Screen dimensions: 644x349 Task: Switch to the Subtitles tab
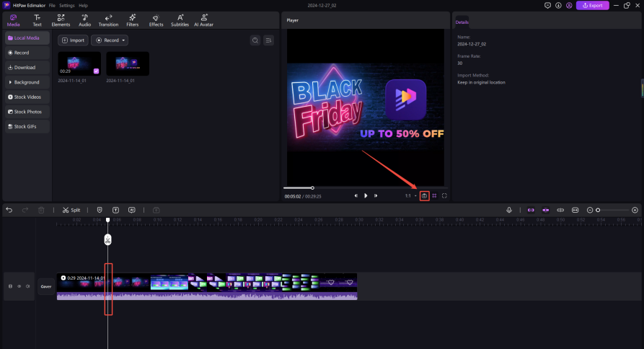click(180, 20)
